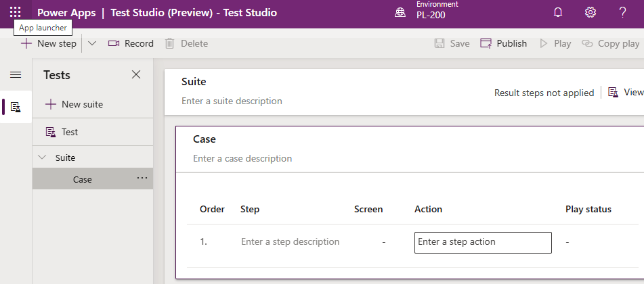The image size is (644, 284).
Task: Add a New step
Action: tap(49, 43)
